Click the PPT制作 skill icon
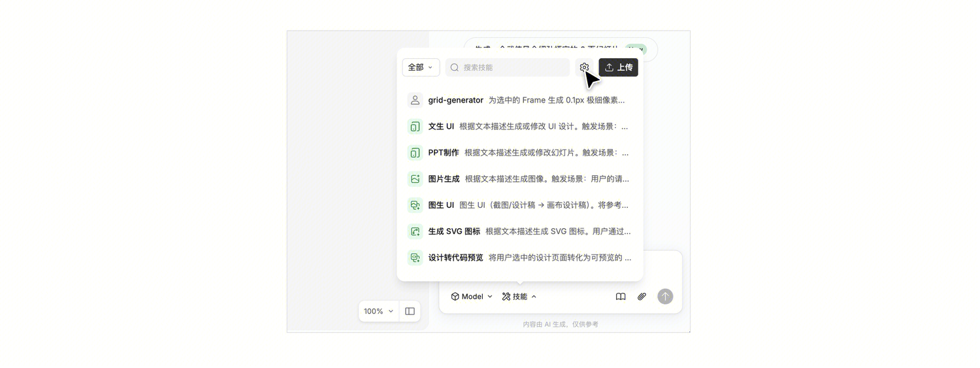 tap(415, 152)
